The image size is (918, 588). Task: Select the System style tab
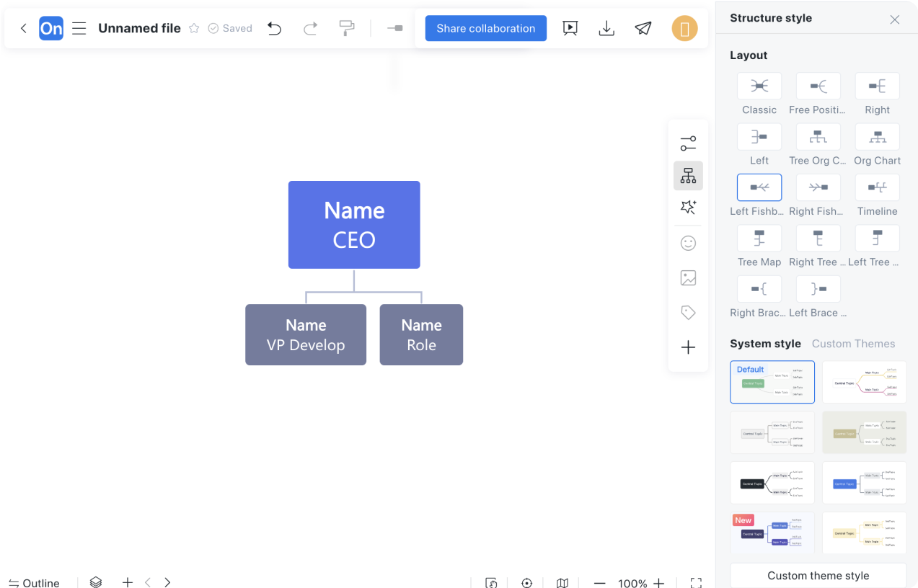pos(765,344)
